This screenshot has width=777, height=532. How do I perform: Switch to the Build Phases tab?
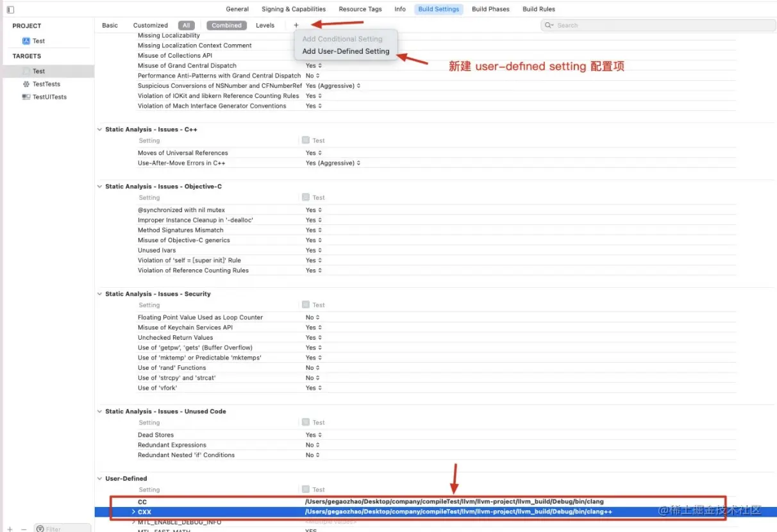[x=490, y=9]
